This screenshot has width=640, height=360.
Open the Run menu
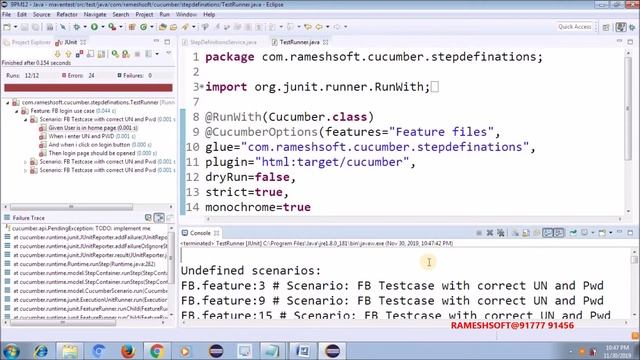tap(164, 14)
